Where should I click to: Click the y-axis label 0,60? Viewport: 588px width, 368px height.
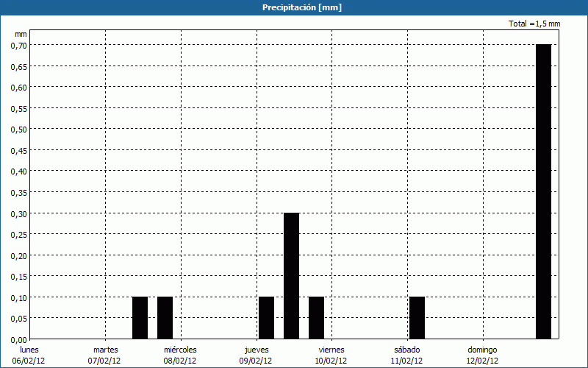[x=18, y=88]
